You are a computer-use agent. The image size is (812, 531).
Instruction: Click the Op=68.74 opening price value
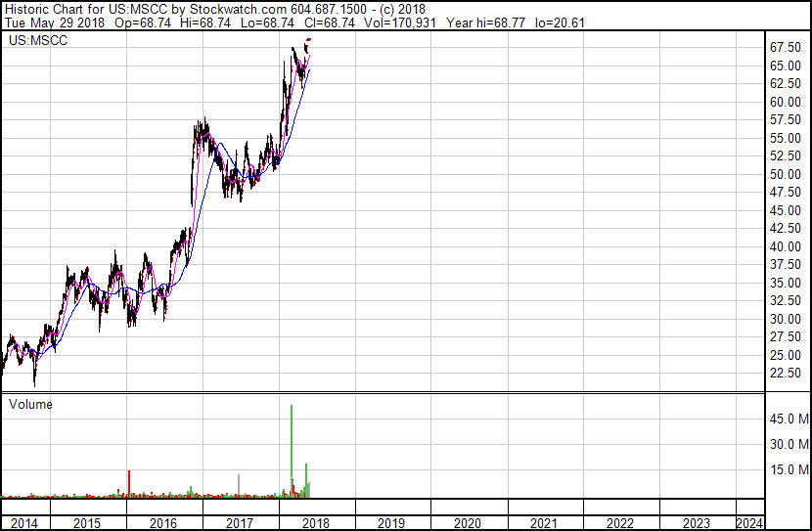(x=143, y=22)
